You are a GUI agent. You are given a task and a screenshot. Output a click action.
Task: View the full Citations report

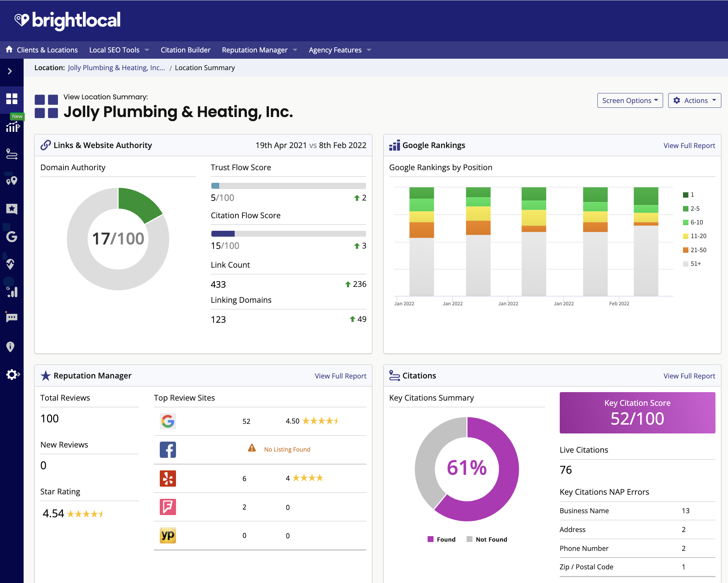pyautogui.click(x=689, y=375)
